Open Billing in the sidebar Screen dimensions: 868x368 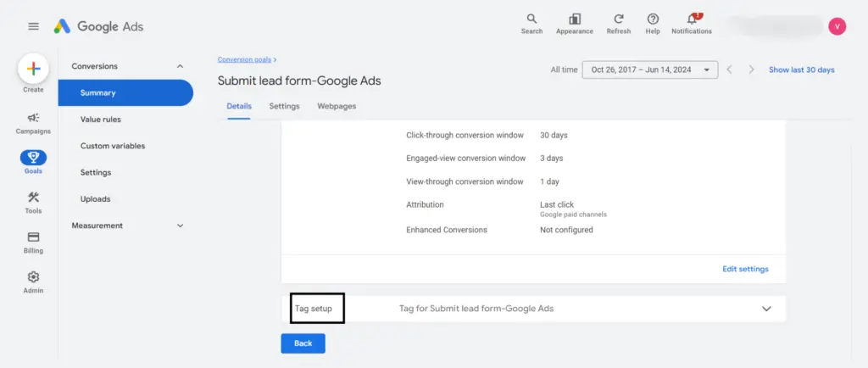[33, 243]
